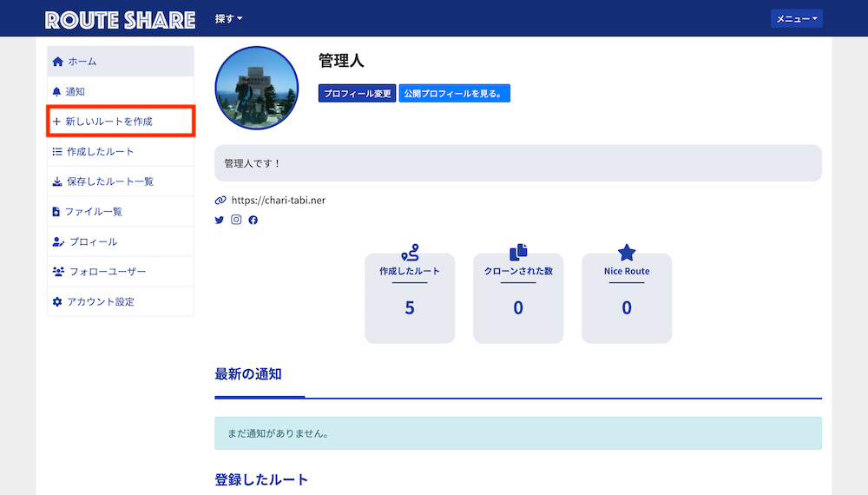Screen dimensions: 868x495
Task: Click the クローンされた数 card label
Action: click(518, 271)
